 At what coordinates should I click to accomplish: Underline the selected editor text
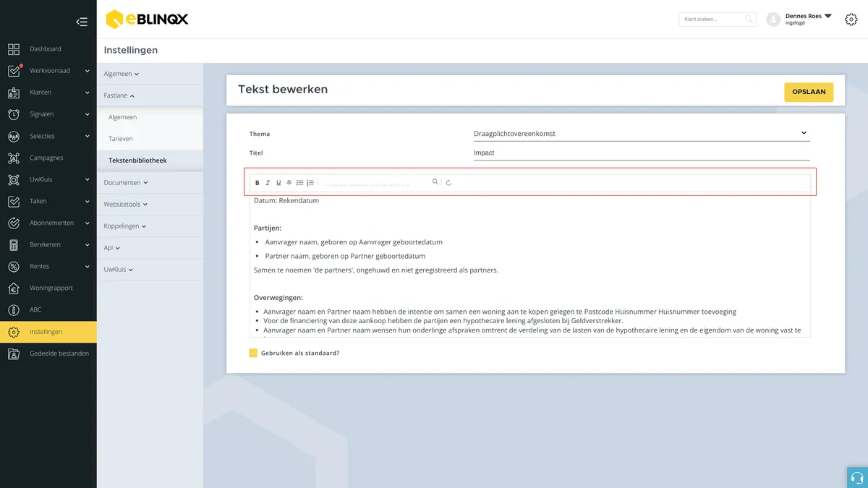click(x=278, y=183)
